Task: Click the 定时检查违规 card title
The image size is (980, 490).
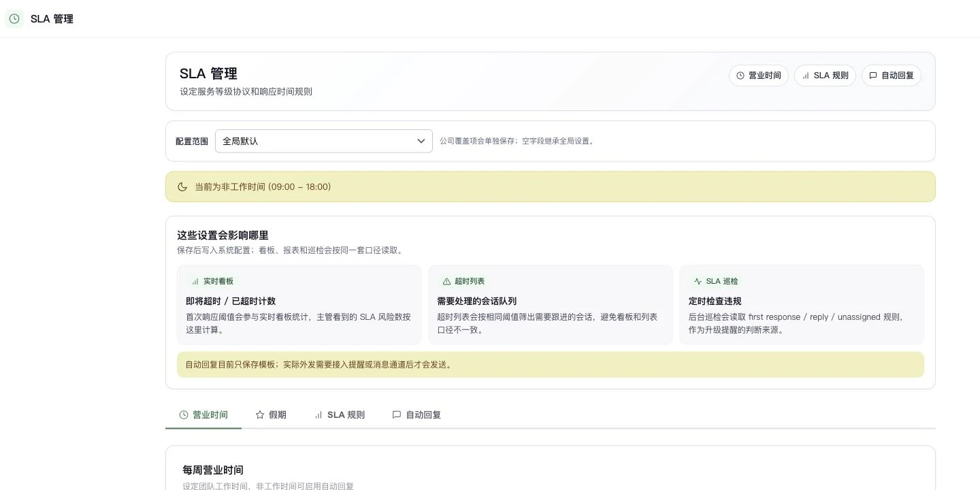Action: click(x=715, y=301)
